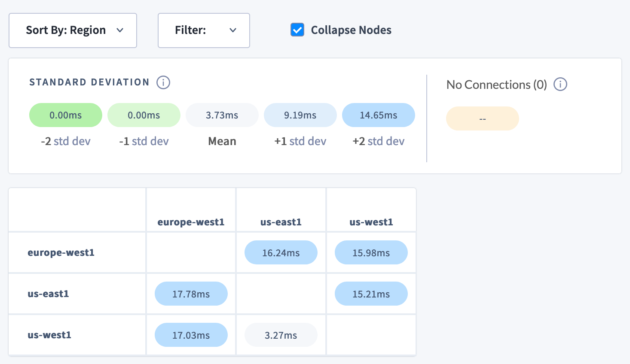Click the 15.21ms latency cell

coord(371,294)
